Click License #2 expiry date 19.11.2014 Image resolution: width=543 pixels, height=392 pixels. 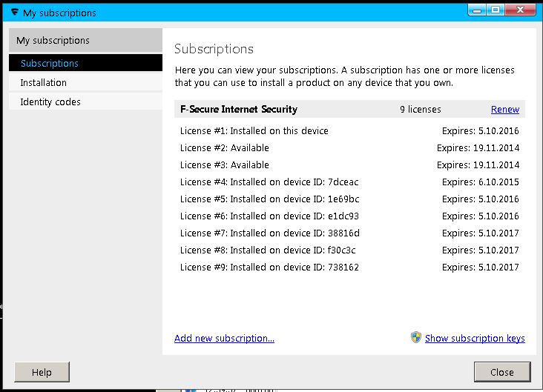tap(478, 147)
